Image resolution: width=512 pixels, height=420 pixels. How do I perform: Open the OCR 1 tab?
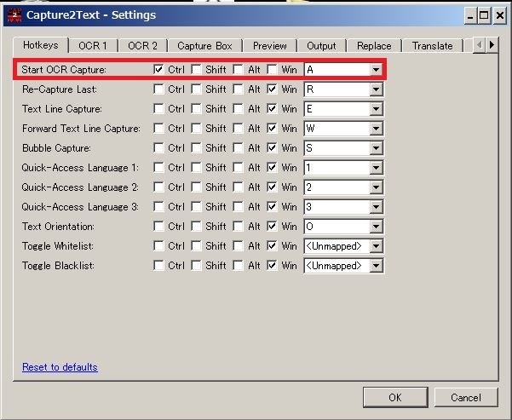click(93, 46)
